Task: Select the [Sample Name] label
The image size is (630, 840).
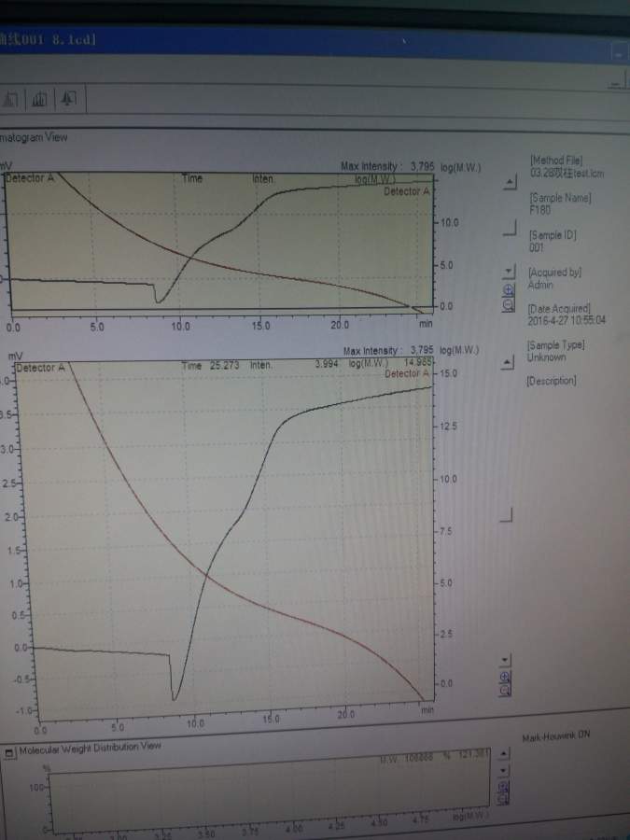Action: (560, 198)
